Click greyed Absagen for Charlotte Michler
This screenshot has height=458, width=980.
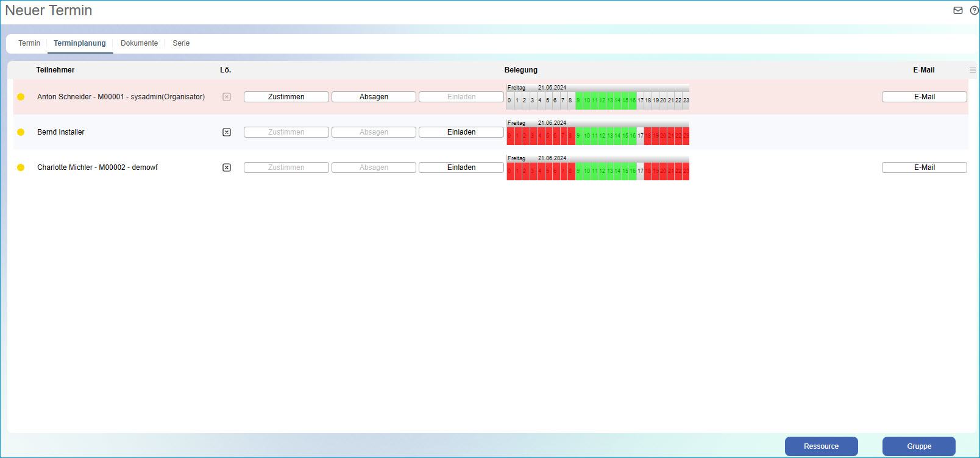pos(374,167)
